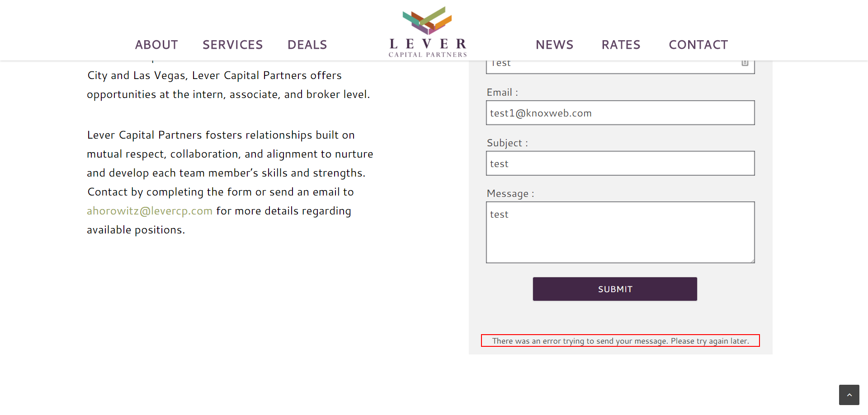Screen dimensions: 868x415
Task: Open the RATES page
Action: click(621, 45)
